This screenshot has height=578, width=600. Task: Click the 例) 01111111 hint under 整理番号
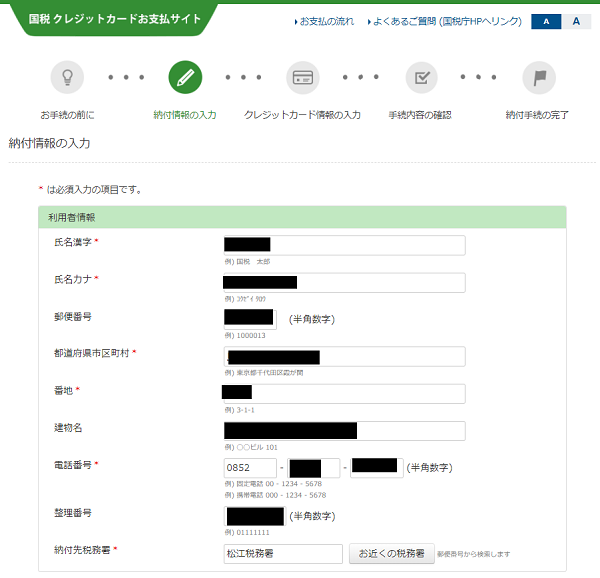tap(247, 532)
